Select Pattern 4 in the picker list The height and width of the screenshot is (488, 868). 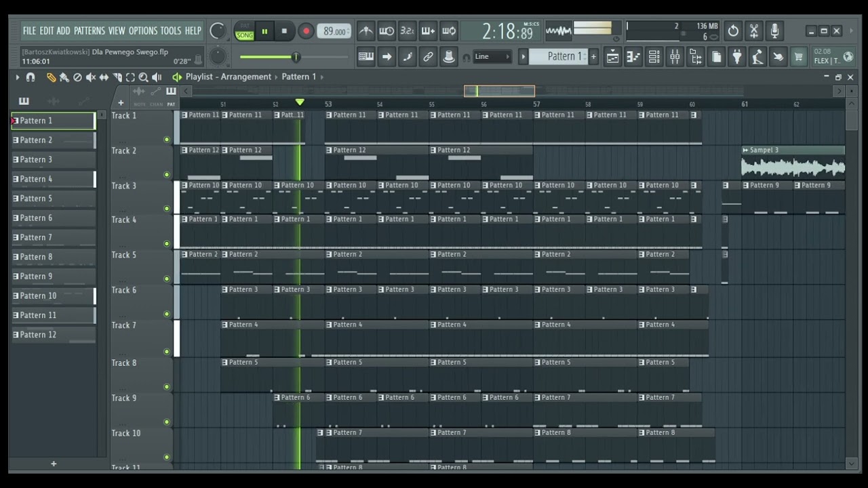tap(54, 179)
